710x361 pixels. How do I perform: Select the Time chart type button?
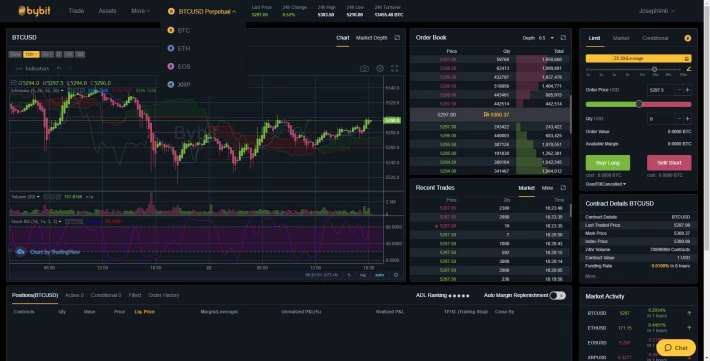click(x=15, y=54)
